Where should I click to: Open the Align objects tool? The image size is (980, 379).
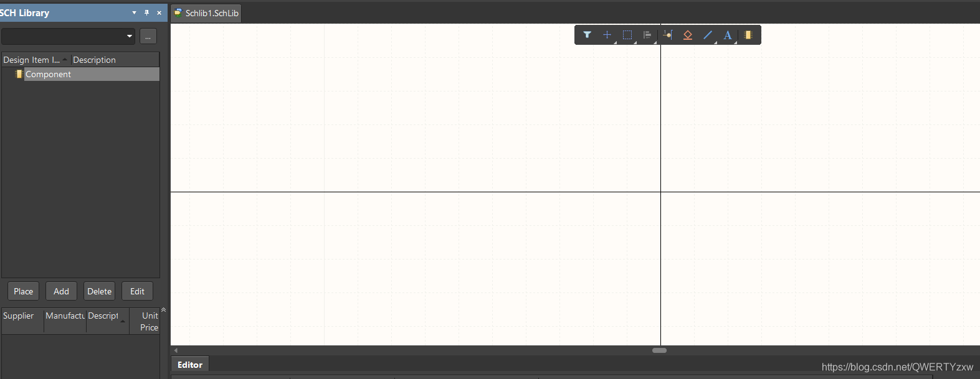pyautogui.click(x=647, y=35)
